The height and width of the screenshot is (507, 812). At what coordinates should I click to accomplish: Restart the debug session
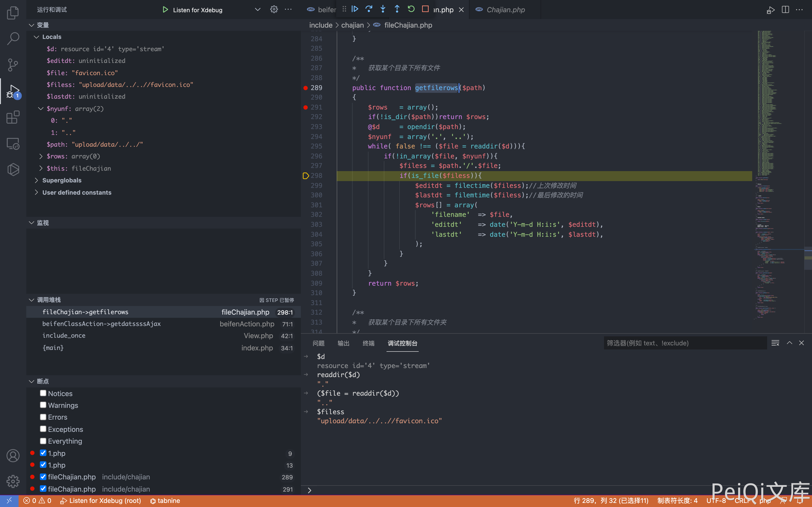(x=411, y=9)
